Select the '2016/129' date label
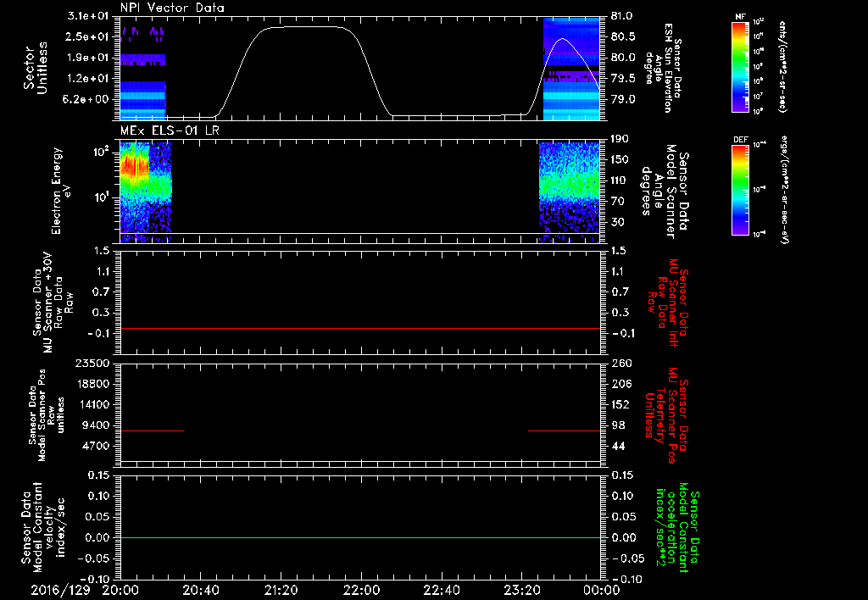This screenshot has width=868, height=600. click(60, 590)
